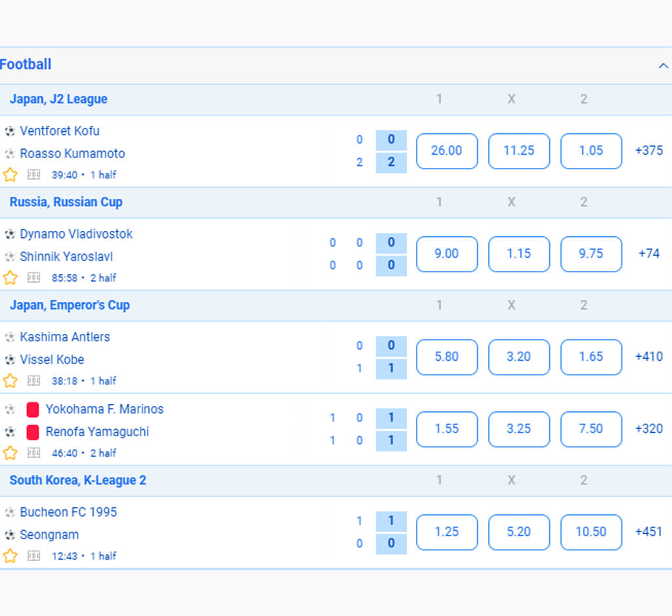The image size is (672, 616).
Task: Click match time 12:43 1 half
Action: [84, 556]
